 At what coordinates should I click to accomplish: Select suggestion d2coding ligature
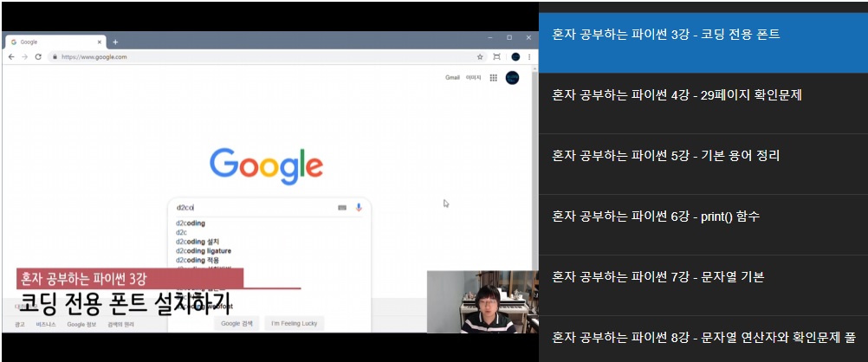204,251
